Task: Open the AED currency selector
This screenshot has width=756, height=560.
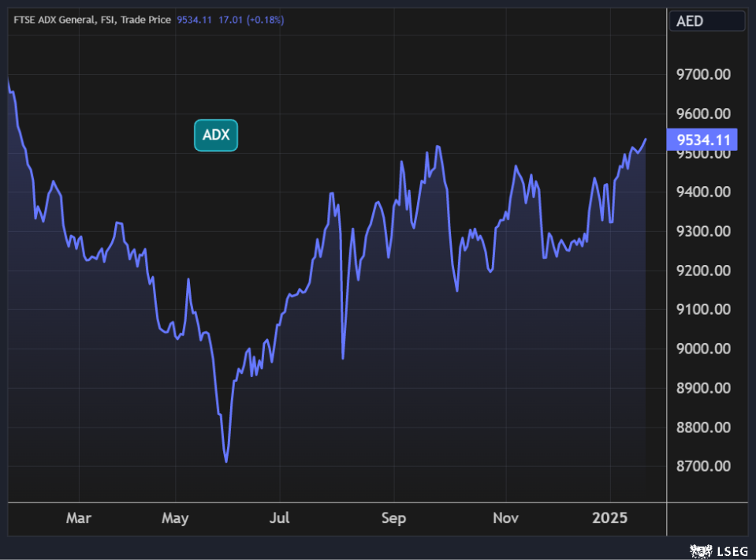Action: point(706,21)
